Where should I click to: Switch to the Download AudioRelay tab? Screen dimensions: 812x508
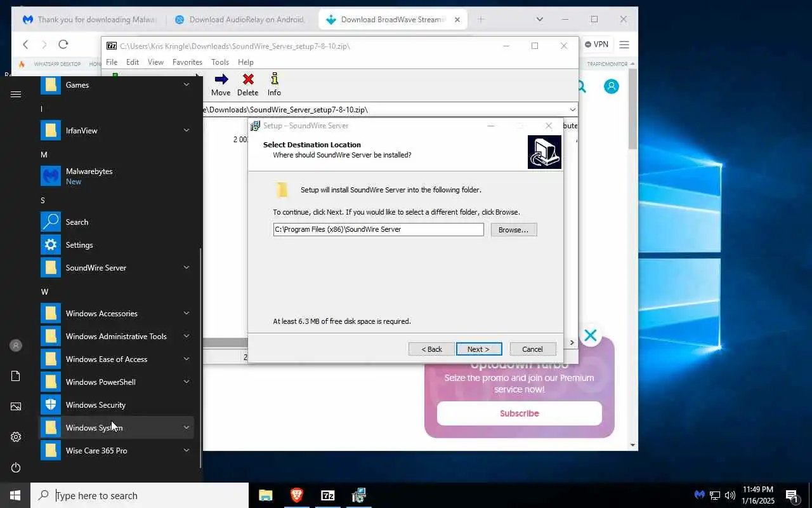[x=240, y=20]
